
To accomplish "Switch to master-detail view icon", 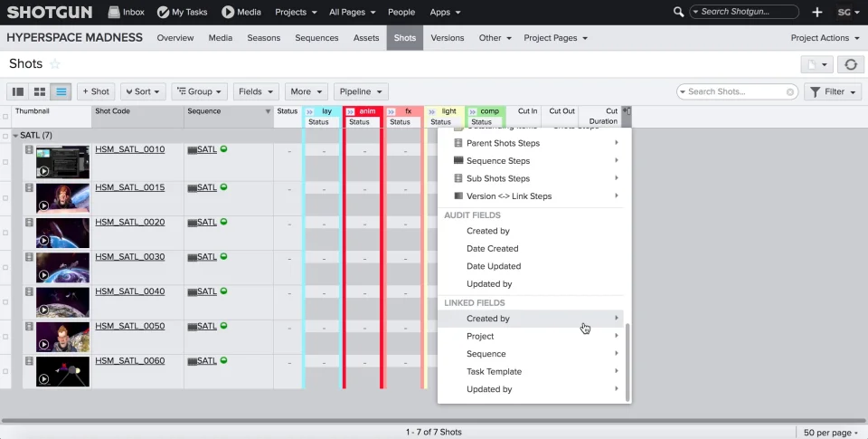I will 18,91.
